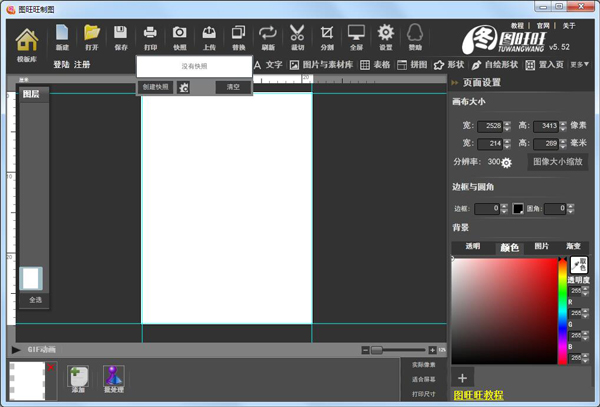The image size is (600, 407).
Task: Expand the GIF动画 panel triangle
Action: click(x=16, y=349)
